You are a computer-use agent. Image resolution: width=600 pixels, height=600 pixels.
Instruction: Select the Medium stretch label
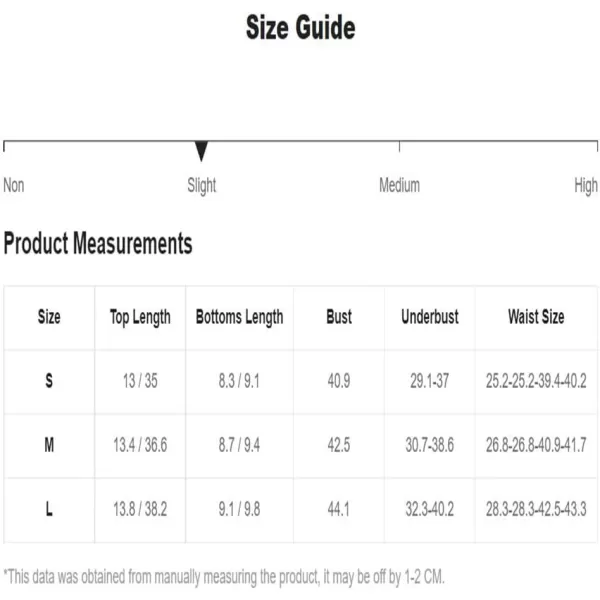pos(399,185)
